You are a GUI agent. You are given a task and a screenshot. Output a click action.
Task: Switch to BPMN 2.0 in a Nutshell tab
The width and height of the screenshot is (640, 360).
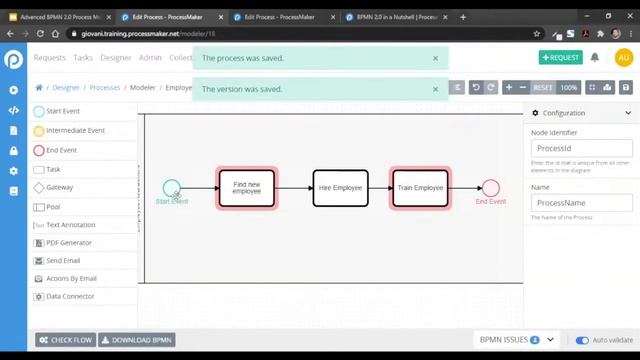point(397,17)
